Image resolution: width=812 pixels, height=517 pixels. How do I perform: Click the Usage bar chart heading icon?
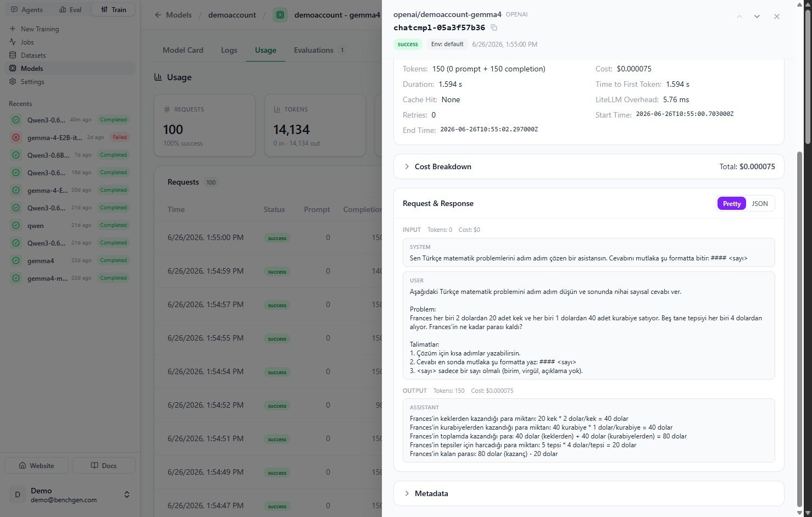click(158, 77)
